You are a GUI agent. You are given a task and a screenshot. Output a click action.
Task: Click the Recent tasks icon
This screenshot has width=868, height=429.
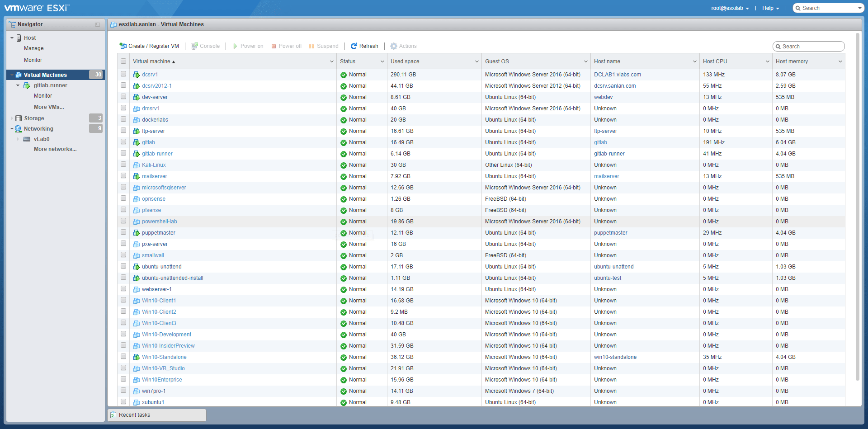coord(113,415)
